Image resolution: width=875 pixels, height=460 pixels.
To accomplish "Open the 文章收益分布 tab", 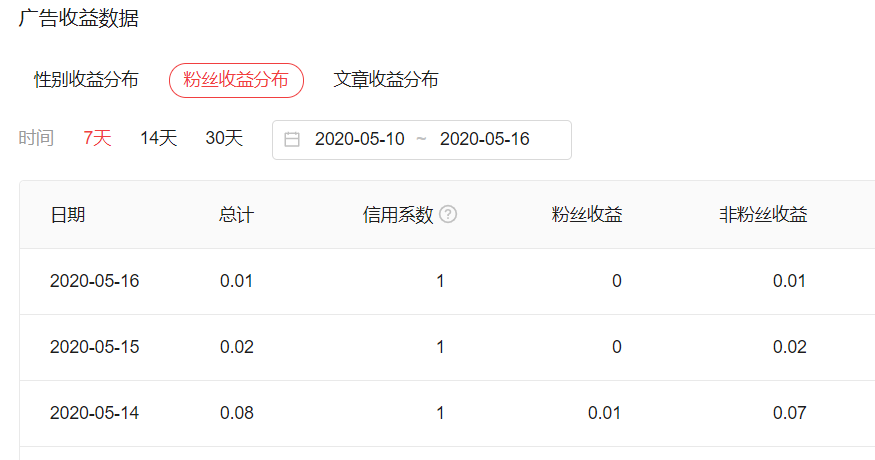I will tap(385, 80).
